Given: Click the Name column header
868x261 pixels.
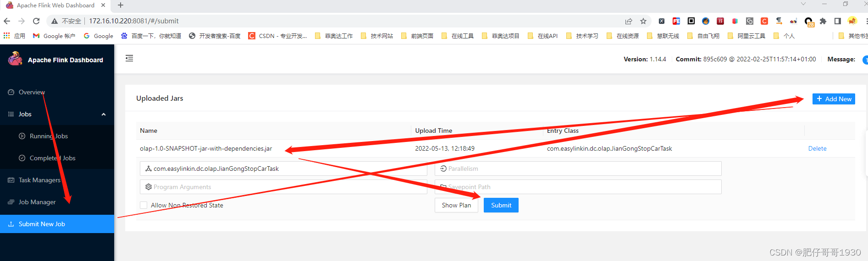Looking at the screenshot, I should pos(149,130).
